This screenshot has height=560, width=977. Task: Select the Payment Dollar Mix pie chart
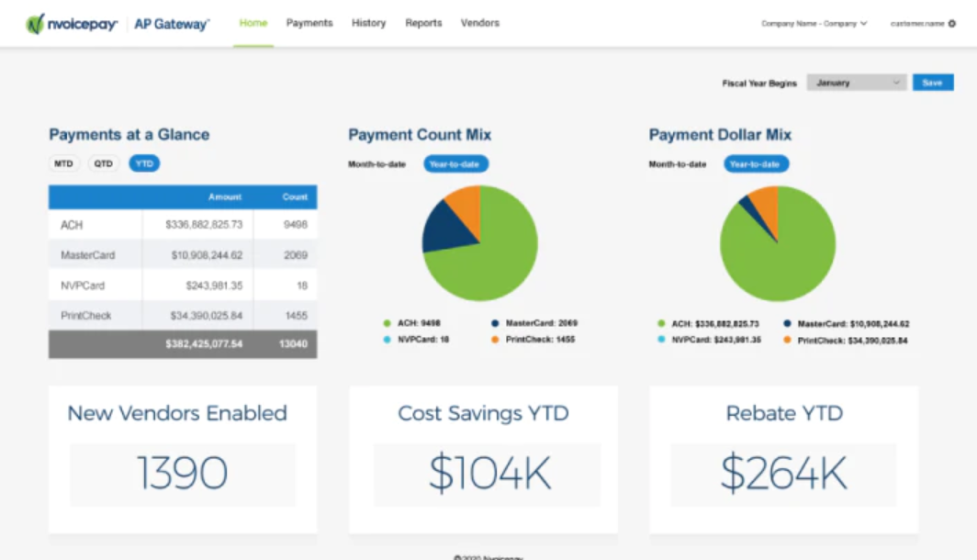point(777,243)
